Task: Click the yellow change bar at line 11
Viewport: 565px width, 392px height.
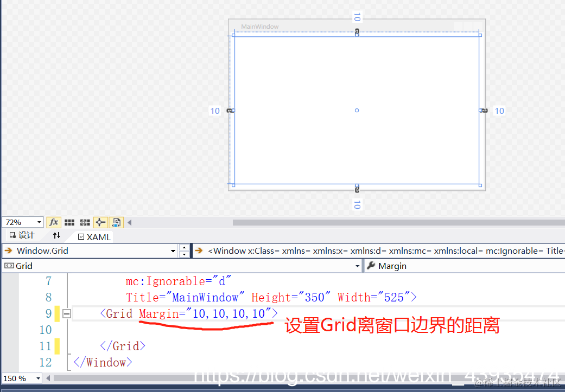Action: 58,346
